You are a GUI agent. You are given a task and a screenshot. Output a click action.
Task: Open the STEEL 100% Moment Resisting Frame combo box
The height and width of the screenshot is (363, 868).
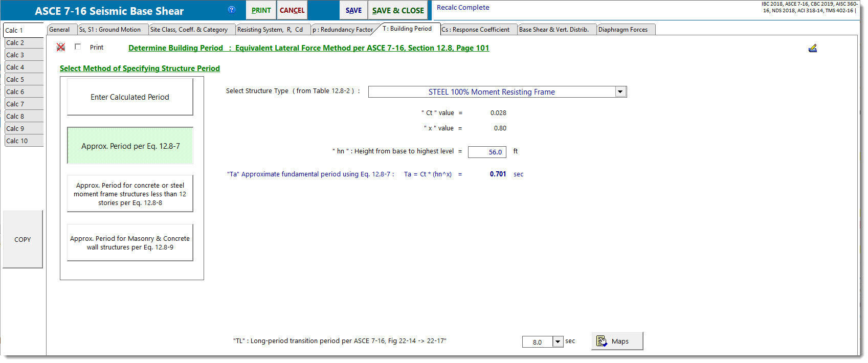coord(491,92)
